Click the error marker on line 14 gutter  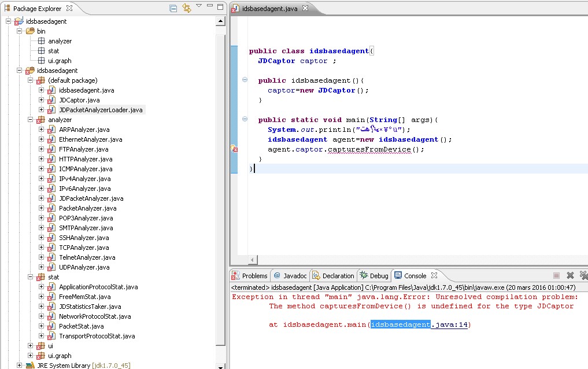(234, 149)
